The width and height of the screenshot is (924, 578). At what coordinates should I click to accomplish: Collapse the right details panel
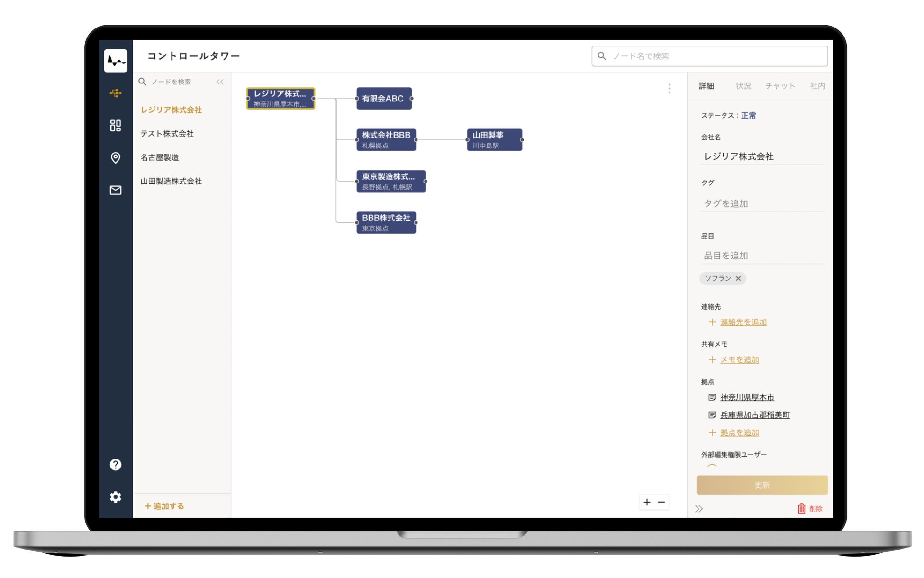(699, 509)
